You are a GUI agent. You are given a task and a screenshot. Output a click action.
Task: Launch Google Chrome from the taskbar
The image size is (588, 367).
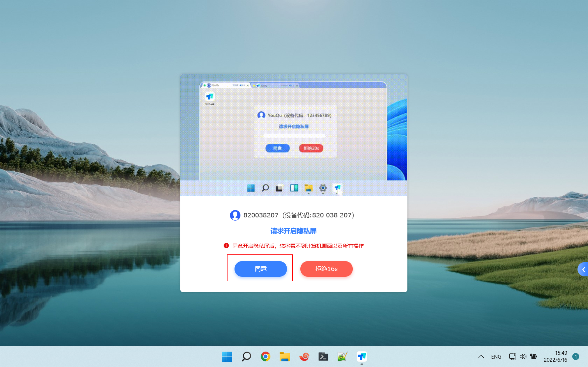[x=265, y=357]
